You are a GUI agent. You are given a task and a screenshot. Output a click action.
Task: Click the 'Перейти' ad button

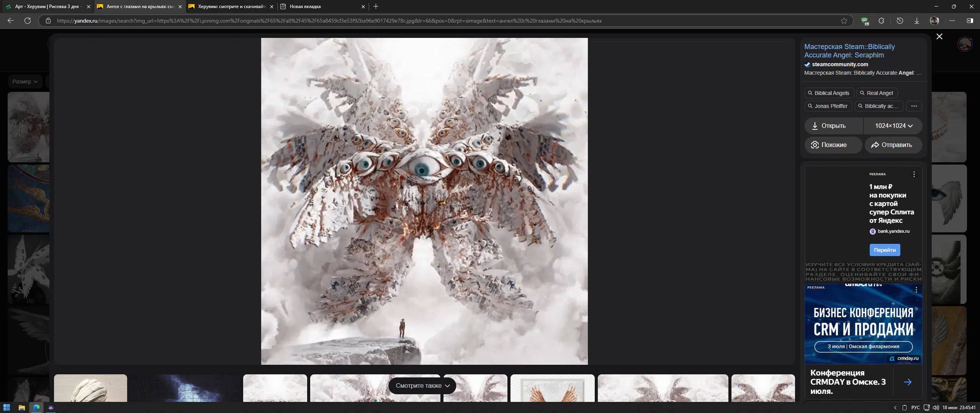point(885,250)
